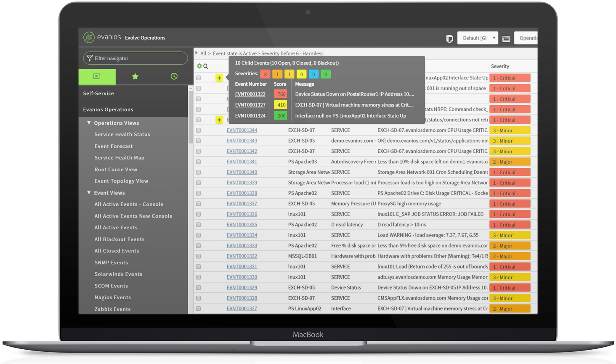
Task: Collapse the Event Views section
Action: 89,193
